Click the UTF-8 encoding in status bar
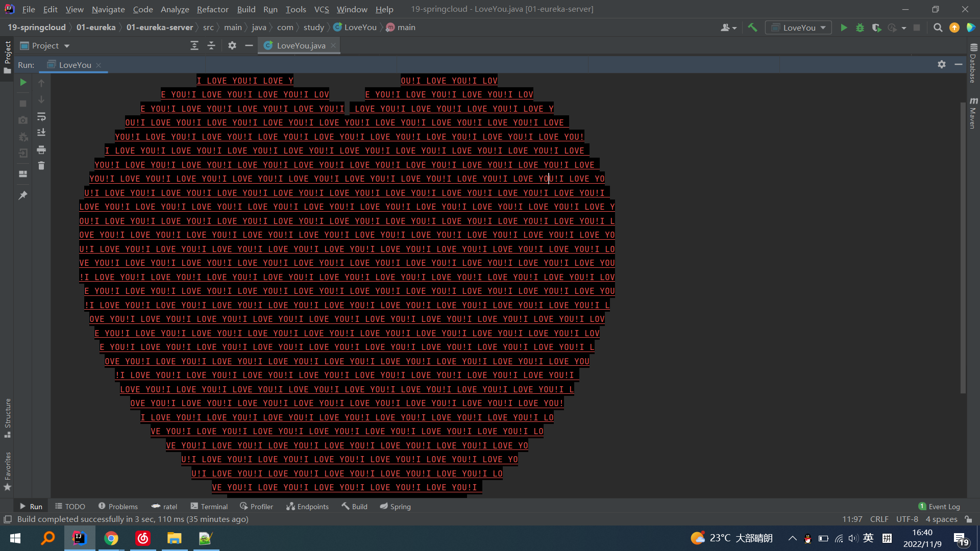 [907, 519]
